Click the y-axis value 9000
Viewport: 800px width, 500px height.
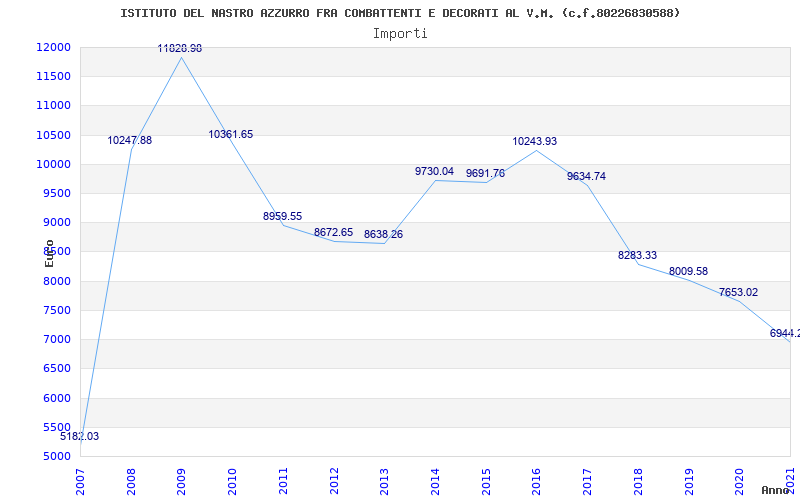pyautogui.click(x=56, y=222)
